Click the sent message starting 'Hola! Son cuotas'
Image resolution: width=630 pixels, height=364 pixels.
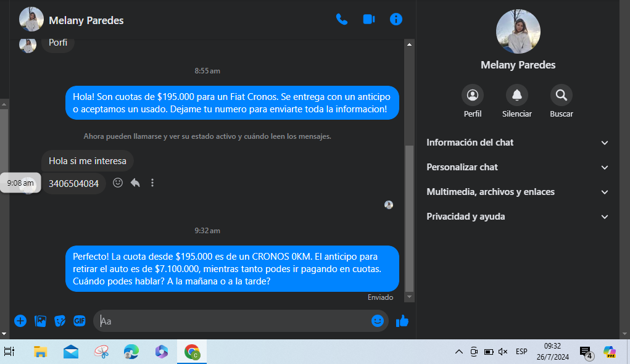click(x=232, y=103)
